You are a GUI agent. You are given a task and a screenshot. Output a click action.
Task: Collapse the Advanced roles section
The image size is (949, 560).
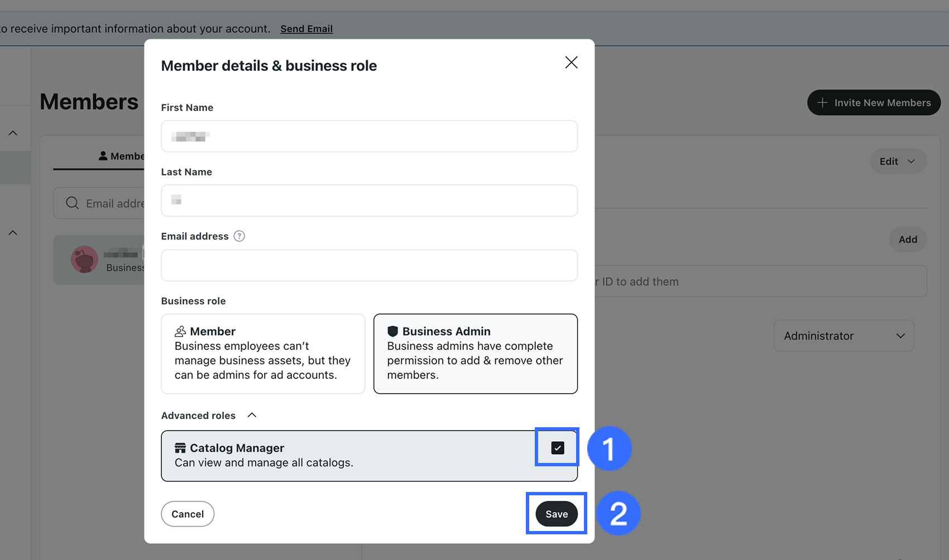[x=252, y=415]
